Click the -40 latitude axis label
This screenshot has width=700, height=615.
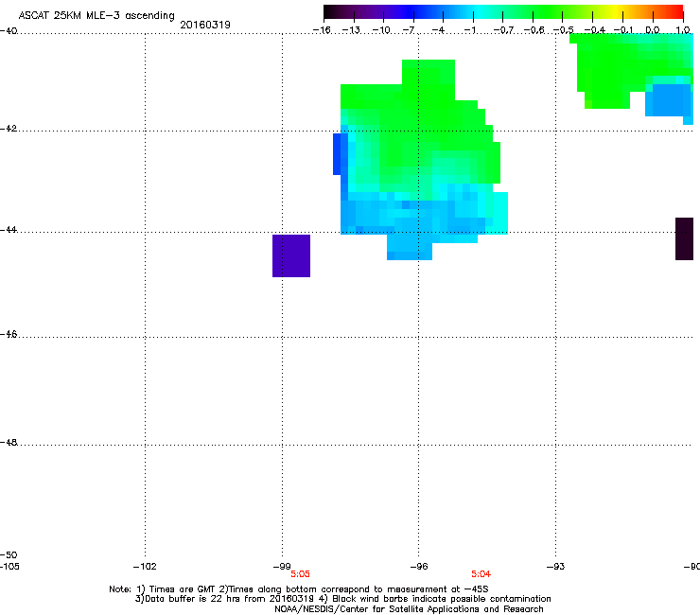pos(9,31)
